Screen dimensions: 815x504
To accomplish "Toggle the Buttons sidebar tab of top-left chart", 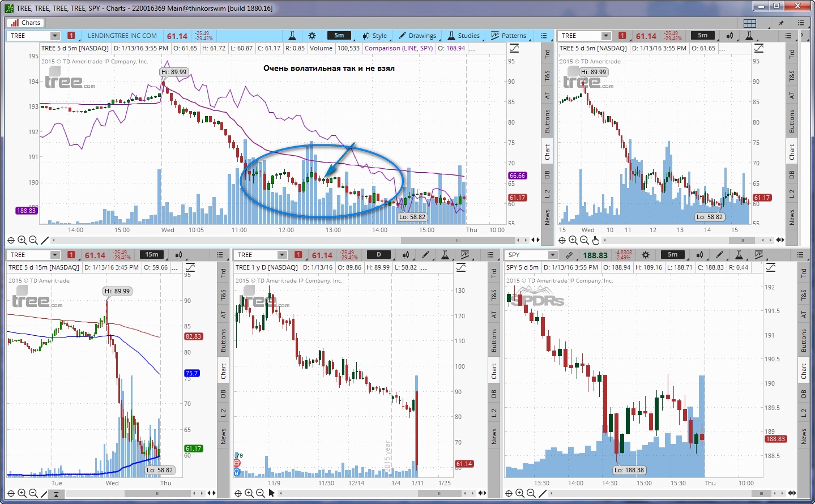I will tap(547, 121).
